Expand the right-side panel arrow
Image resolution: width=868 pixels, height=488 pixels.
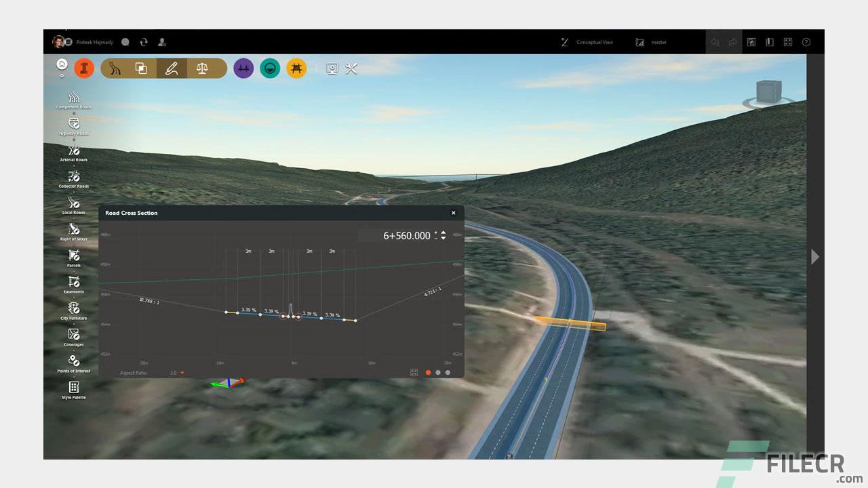815,257
